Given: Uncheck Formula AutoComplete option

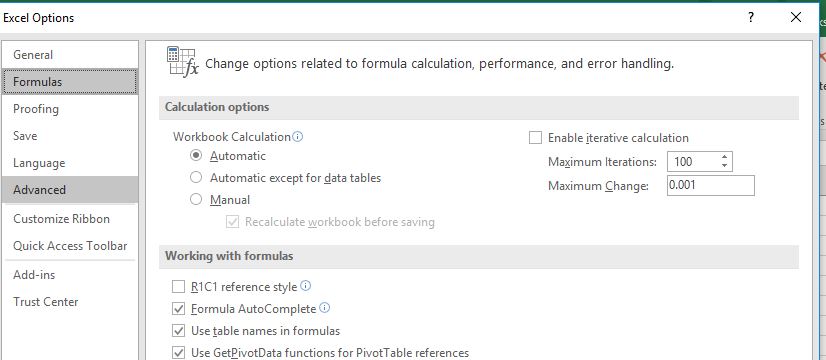Looking at the screenshot, I should pos(179,309).
